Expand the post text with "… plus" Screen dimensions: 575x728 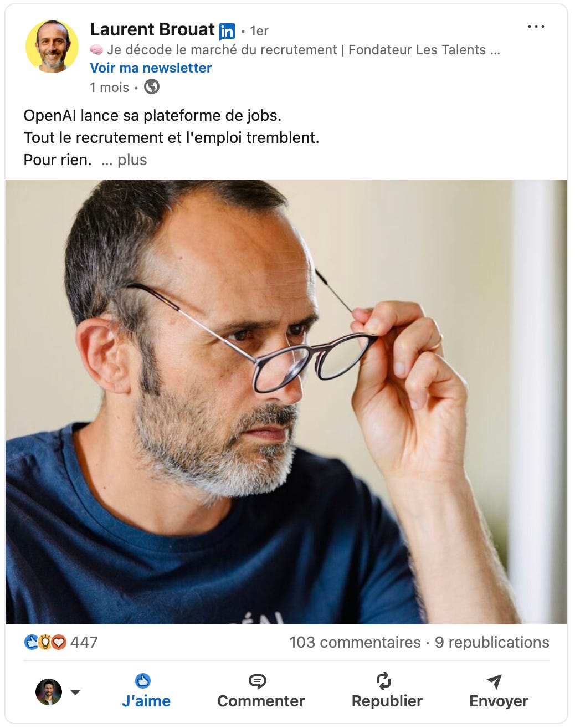click(124, 160)
